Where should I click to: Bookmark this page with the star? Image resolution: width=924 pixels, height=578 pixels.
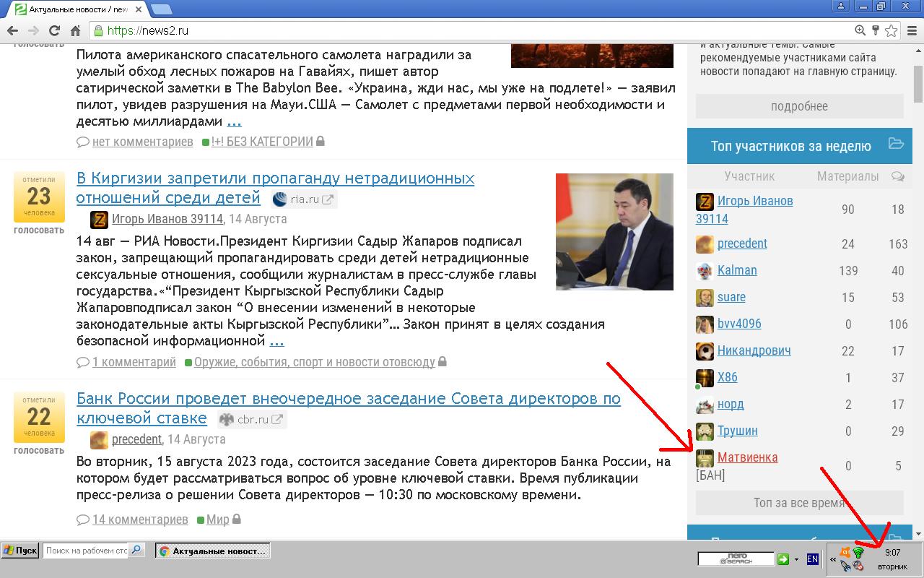click(892, 30)
